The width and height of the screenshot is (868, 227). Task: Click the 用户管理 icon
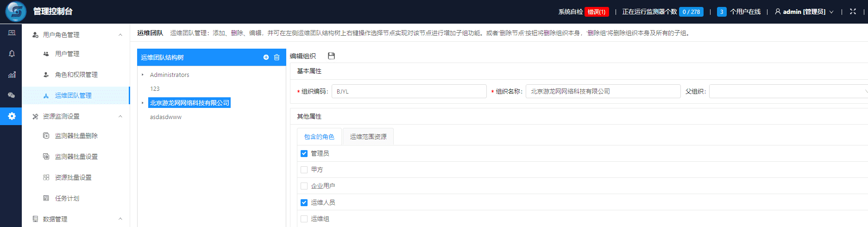point(46,54)
